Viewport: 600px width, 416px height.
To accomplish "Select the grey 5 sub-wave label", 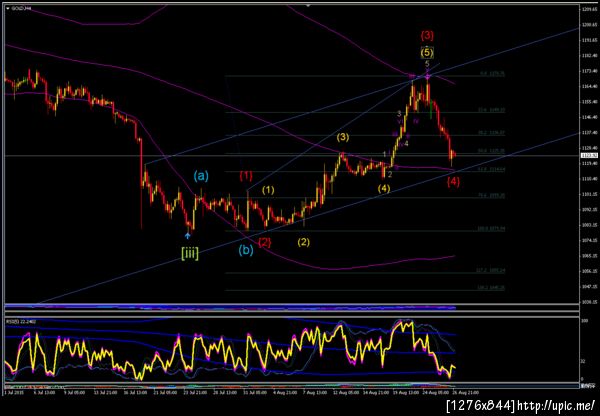I will click(427, 64).
